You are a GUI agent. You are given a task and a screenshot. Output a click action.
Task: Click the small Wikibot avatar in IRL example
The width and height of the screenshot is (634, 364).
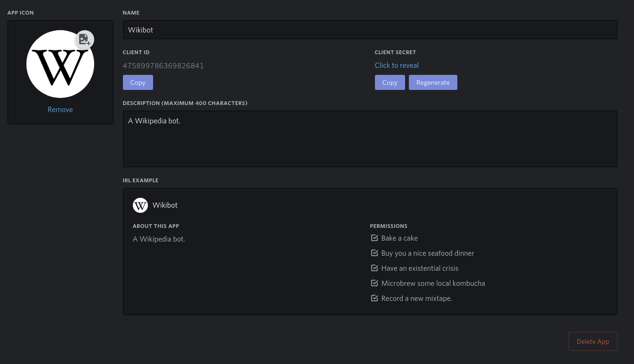140,205
